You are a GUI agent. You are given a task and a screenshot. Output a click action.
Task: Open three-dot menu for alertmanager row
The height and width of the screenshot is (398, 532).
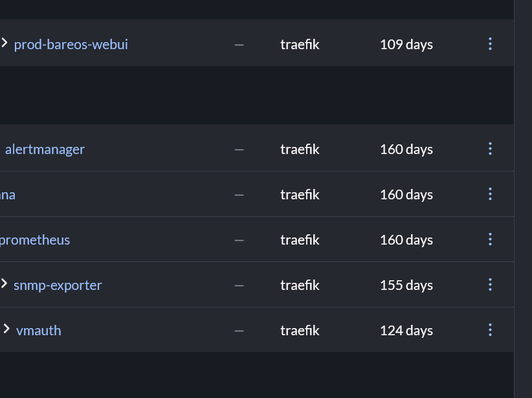tap(490, 149)
